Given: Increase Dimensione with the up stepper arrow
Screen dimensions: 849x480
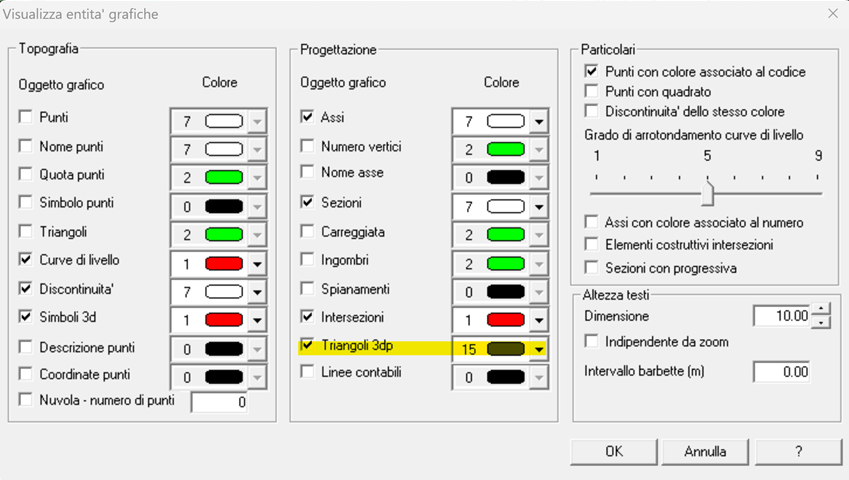Looking at the screenshot, I should pyautogui.click(x=821, y=310).
